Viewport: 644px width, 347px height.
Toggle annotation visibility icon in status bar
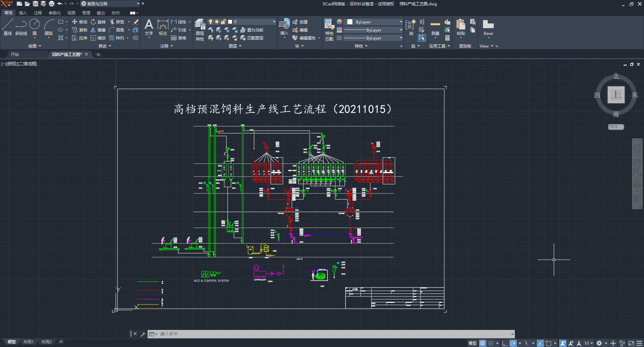[x=563, y=343]
